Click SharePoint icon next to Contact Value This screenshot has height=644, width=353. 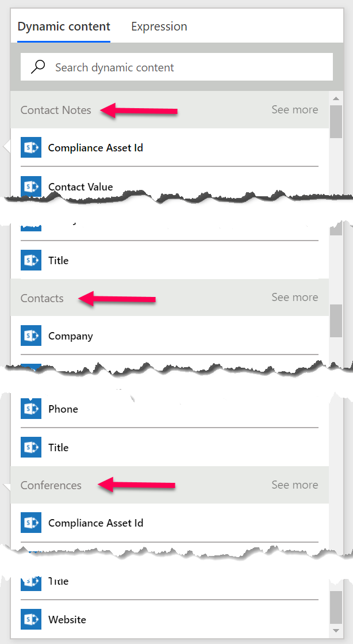click(x=31, y=186)
